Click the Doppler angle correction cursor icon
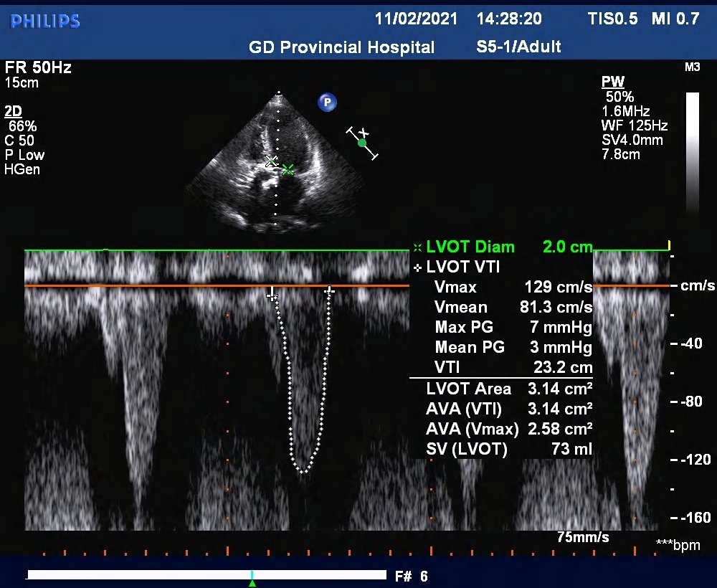Viewport: 717px width, 588px height. (x=362, y=143)
